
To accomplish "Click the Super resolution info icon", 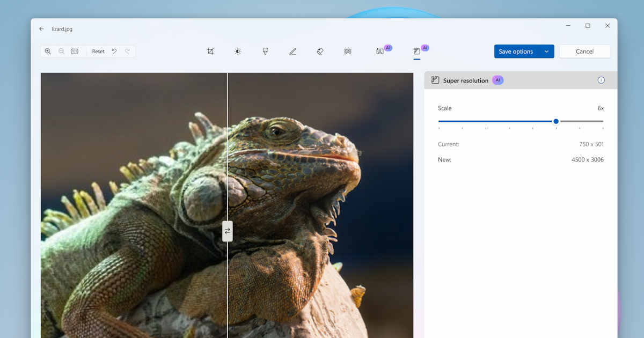I will click(x=601, y=80).
